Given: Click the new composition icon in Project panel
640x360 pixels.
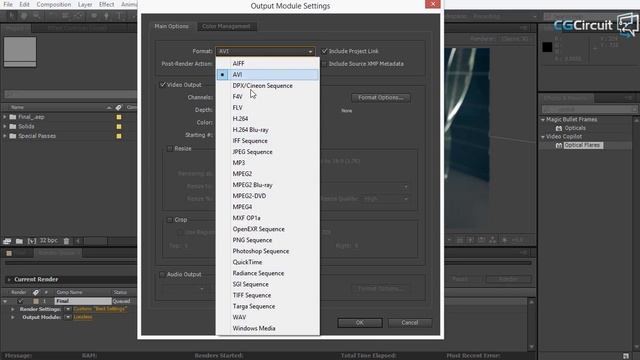Looking at the screenshot, I should tap(31, 241).
